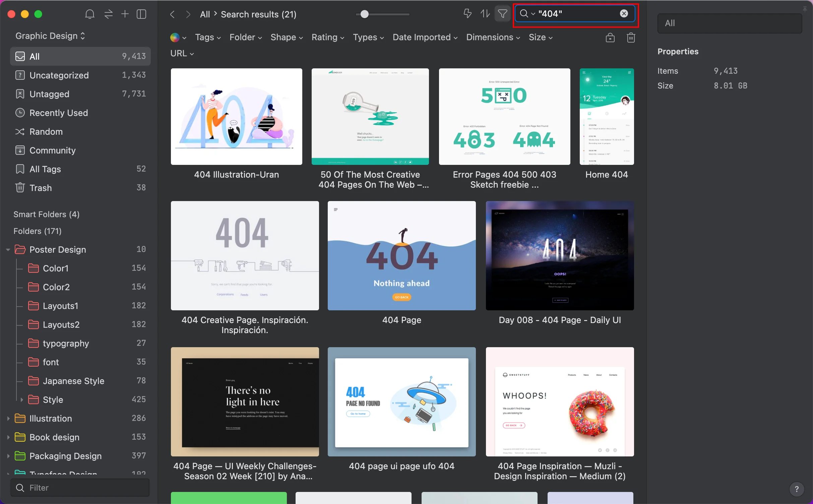The image size is (813, 504).
Task: Open the Folder filter dropdown
Action: point(246,37)
